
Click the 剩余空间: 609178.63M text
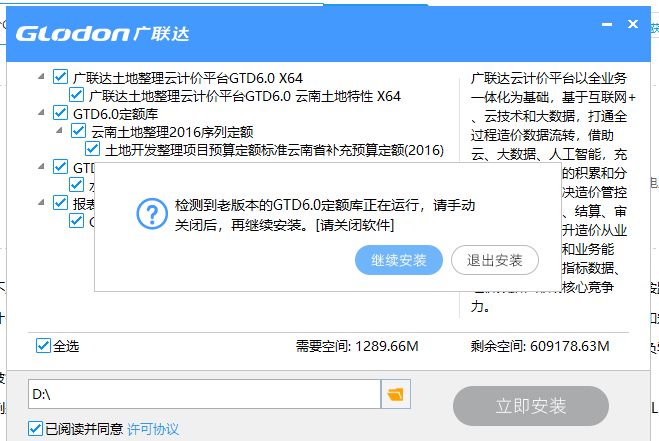click(x=540, y=346)
